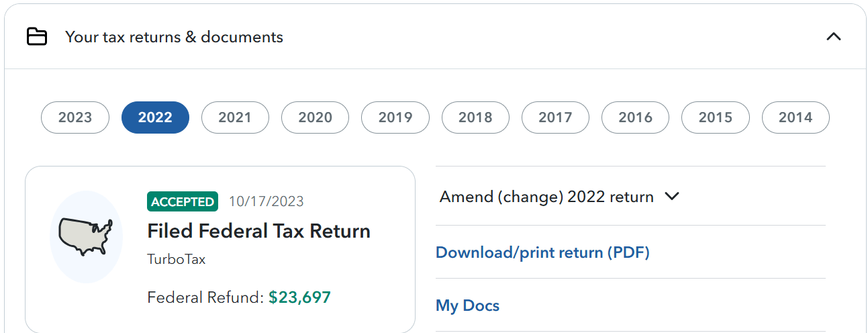This screenshot has height=333, width=868.
Task: Click the folder icon beside tax returns heading
Action: [x=37, y=37]
